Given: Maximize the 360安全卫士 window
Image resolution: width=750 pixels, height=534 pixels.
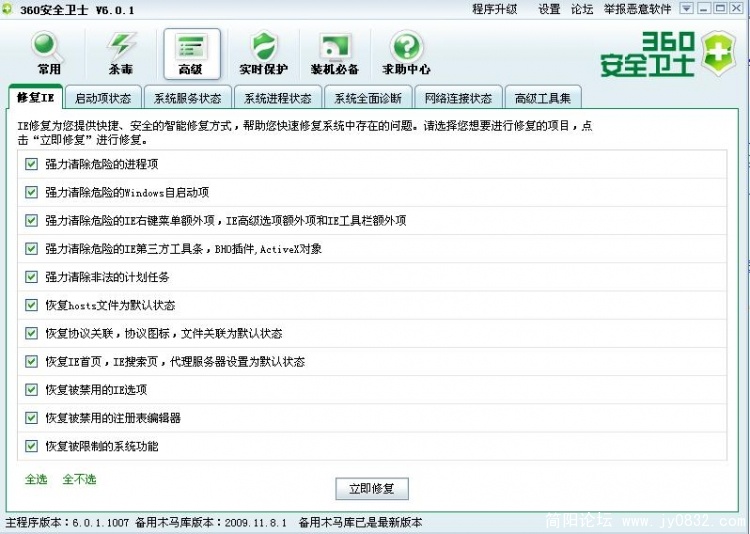Looking at the screenshot, I should tap(720, 8).
